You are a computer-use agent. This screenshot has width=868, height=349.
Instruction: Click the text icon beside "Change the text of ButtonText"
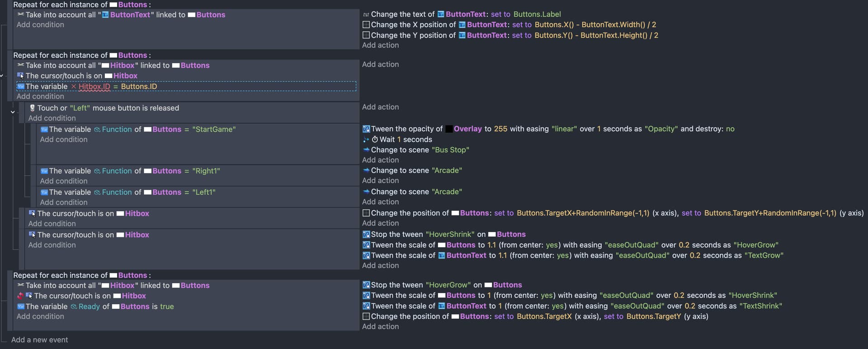(366, 14)
